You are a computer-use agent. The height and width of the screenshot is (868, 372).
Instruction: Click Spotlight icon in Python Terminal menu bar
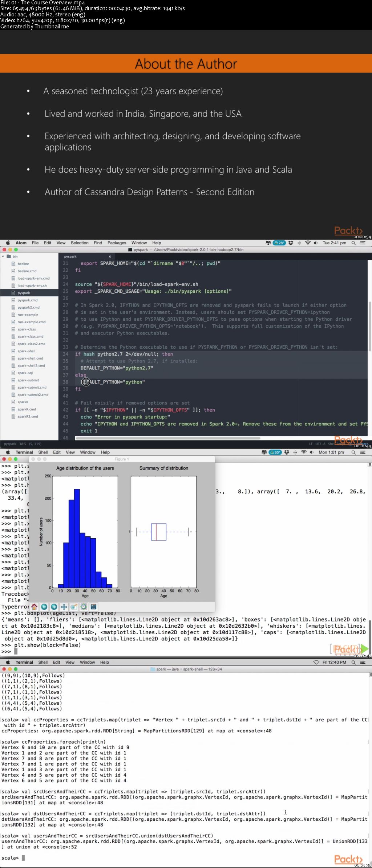(x=353, y=452)
